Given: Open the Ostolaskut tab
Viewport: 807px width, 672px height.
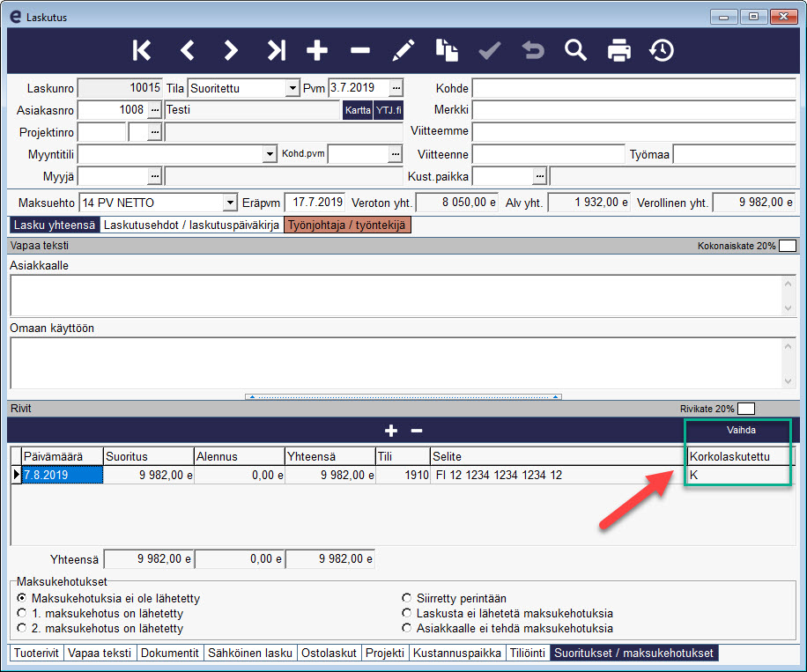Looking at the screenshot, I should click(329, 653).
